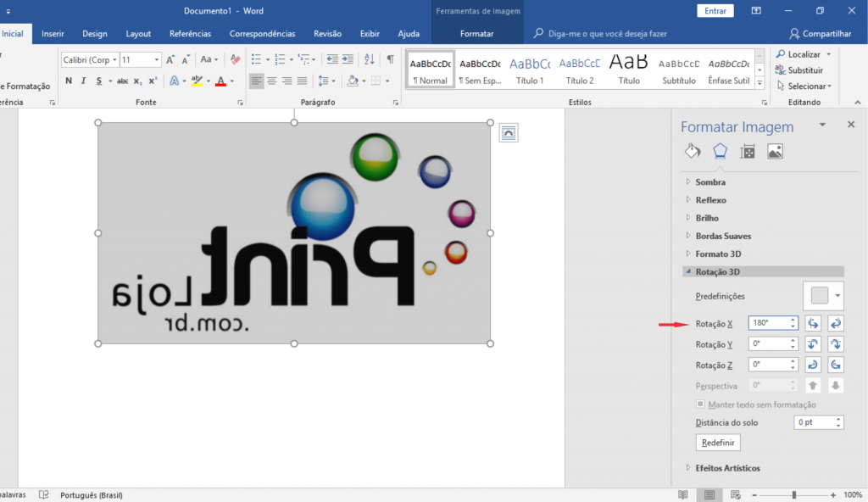This screenshot has width=868, height=502.
Task: Expand the Efeitos Artísticos section
Action: point(727,468)
